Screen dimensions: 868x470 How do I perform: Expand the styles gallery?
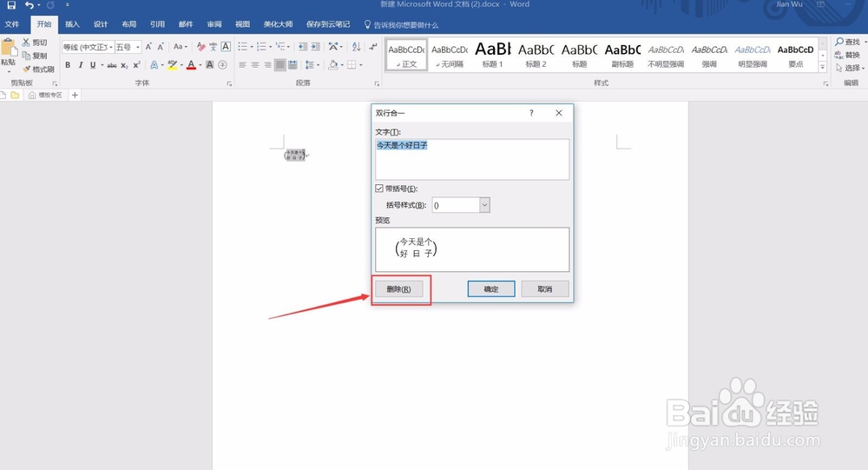click(x=823, y=67)
